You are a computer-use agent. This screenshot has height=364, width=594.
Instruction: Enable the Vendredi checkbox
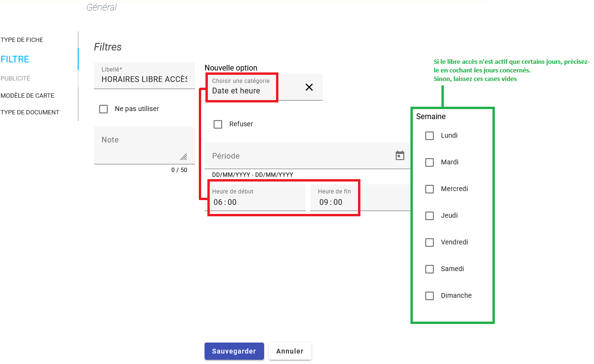pyautogui.click(x=430, y=243)
